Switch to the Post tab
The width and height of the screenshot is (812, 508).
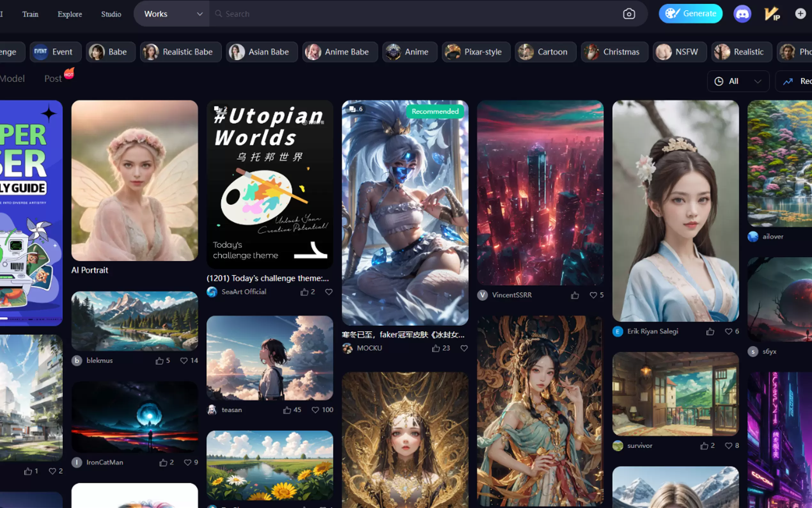point(53,79)
